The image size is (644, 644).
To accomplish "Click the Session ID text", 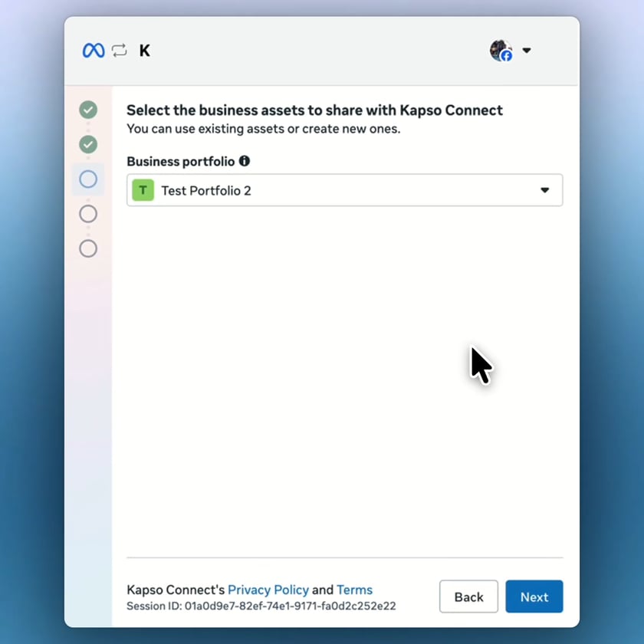I will click(x=261, y=606).
